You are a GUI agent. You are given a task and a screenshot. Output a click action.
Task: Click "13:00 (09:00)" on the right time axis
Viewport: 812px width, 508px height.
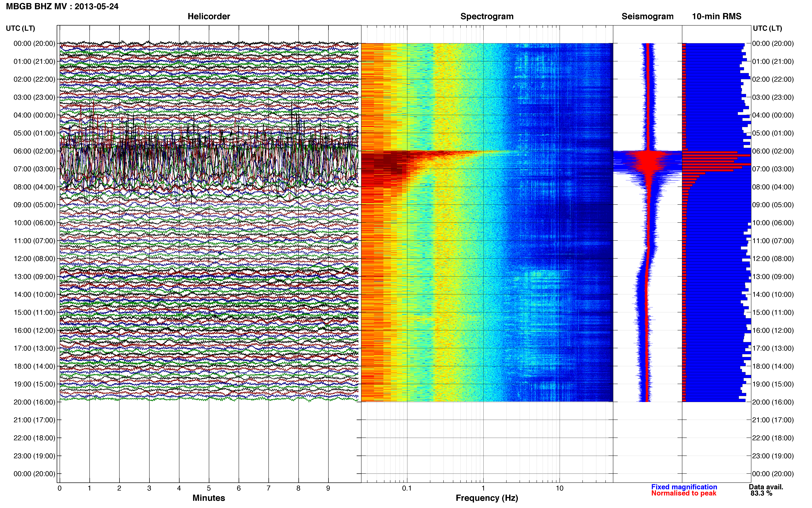pyautogui.click(x=773, y=277)
